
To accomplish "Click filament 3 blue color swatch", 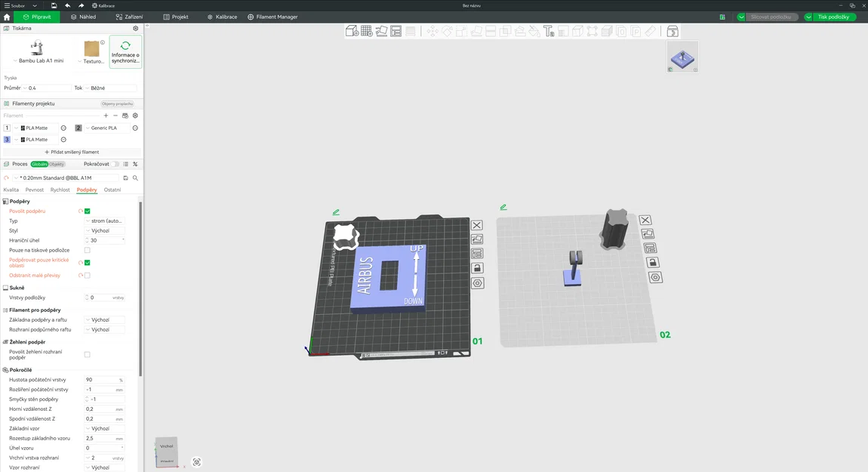I will pos(7,140).
